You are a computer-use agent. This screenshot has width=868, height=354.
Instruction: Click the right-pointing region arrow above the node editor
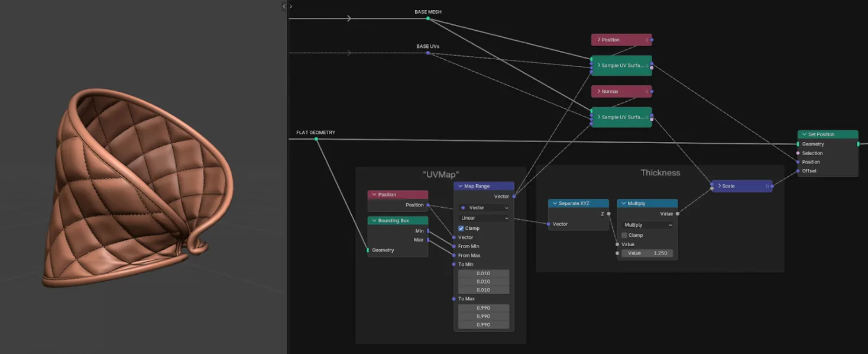291,7
